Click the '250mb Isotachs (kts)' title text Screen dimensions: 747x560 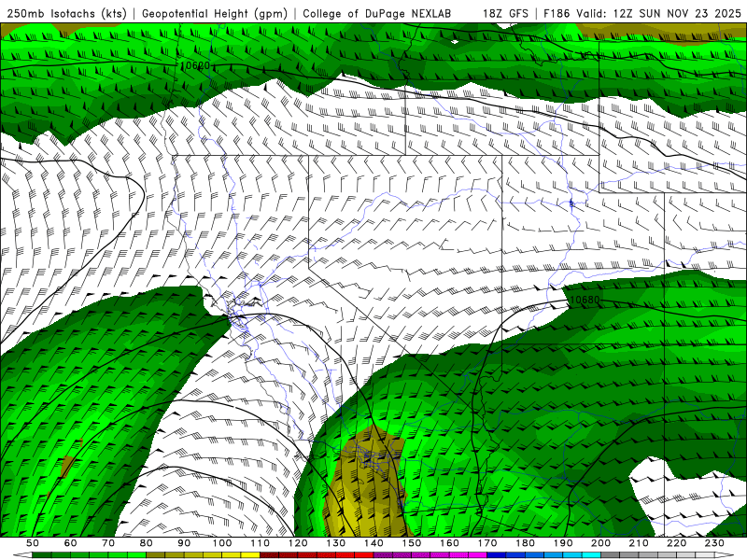tap(66, 13)
